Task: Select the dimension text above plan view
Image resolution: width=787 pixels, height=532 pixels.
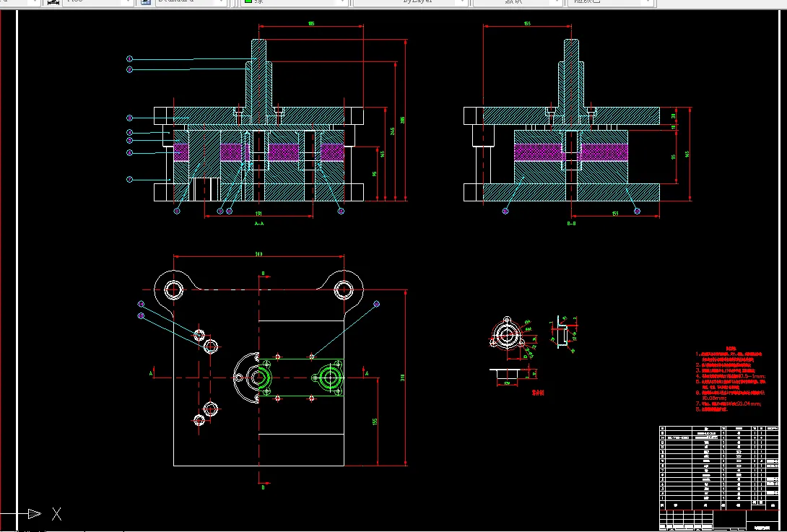Action: (258, 254)
